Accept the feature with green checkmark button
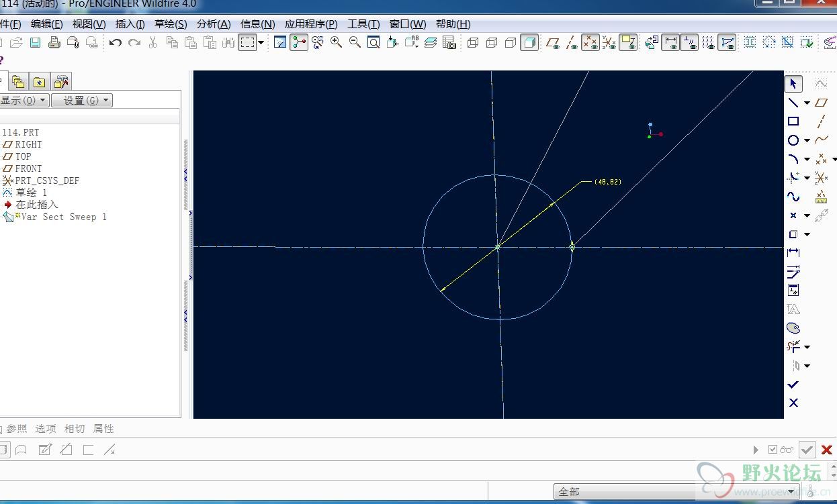The image size is (837, 504). tap(807, 450)
